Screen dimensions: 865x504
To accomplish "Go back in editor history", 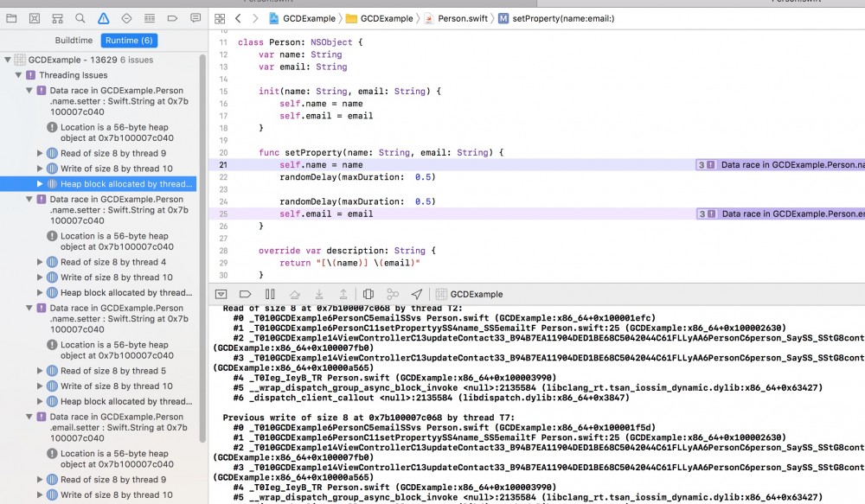I will coord(238,18).
